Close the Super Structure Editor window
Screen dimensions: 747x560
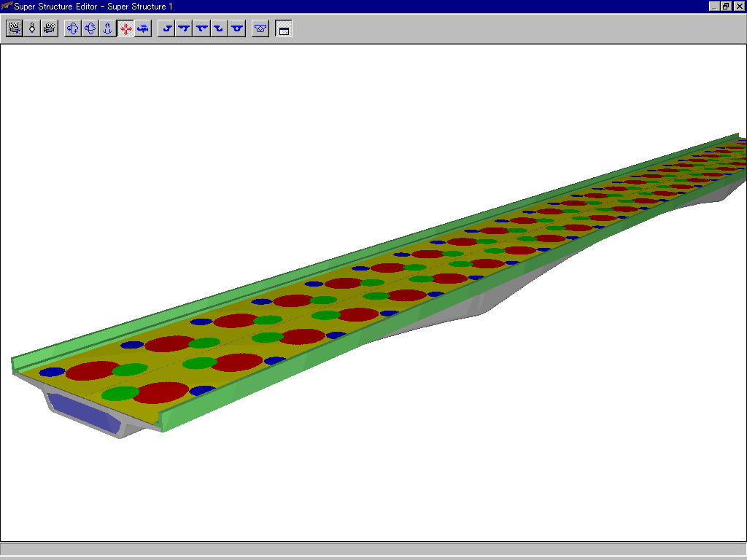(x=739, y=6)
